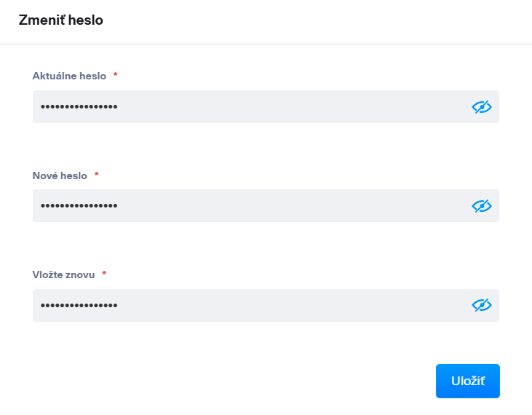Click the Nové heslo field label
The width and height of the screenshot is (532, 415).
click(x=60, y=175)
